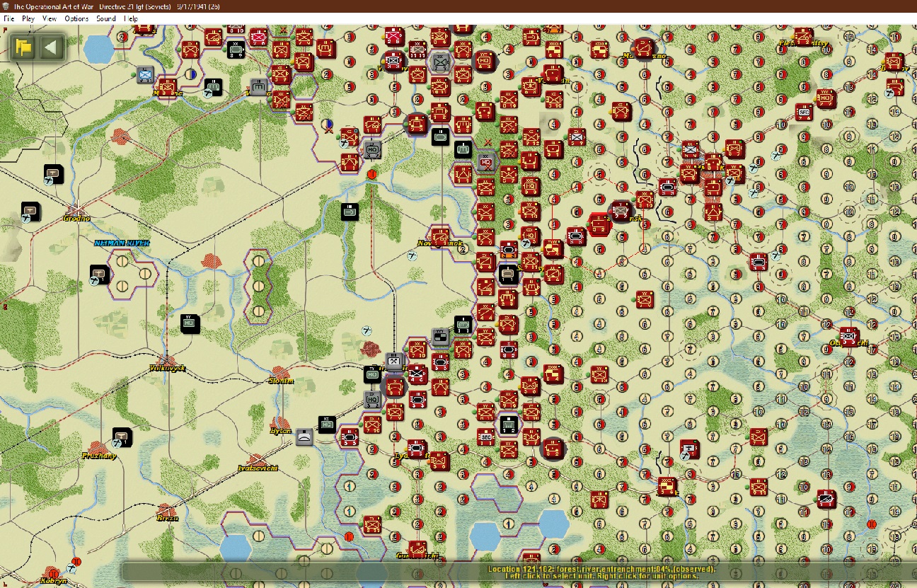Click the back arrow button beside flags
Screen dimensions: 917x588
[51, 47]
